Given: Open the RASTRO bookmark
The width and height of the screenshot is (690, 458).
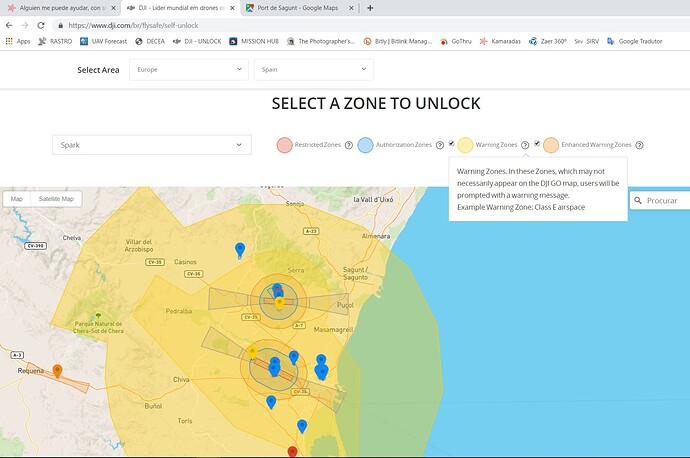Looking at the screenshot, I should coord(55,41).
